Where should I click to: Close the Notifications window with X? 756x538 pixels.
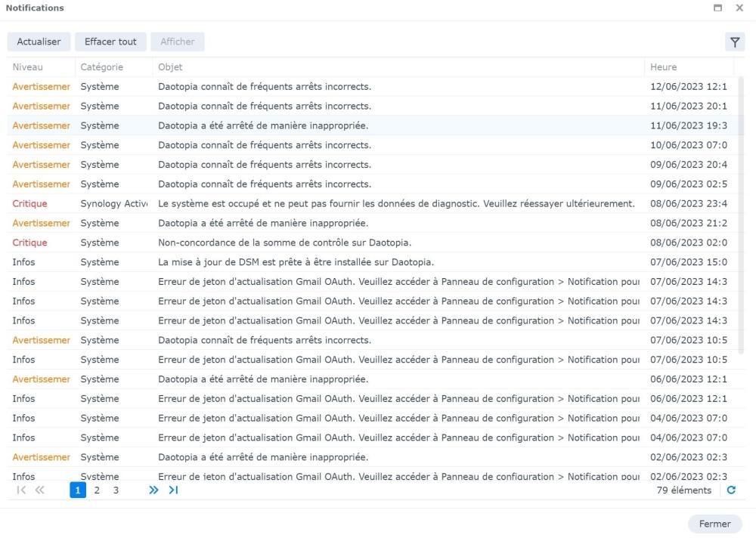point(740,8)
